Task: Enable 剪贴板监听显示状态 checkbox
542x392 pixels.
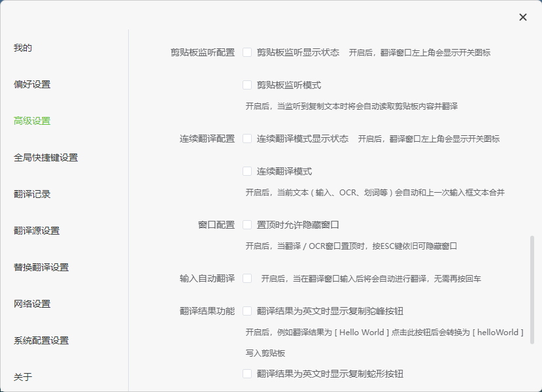Action: (x=247, y=52)
